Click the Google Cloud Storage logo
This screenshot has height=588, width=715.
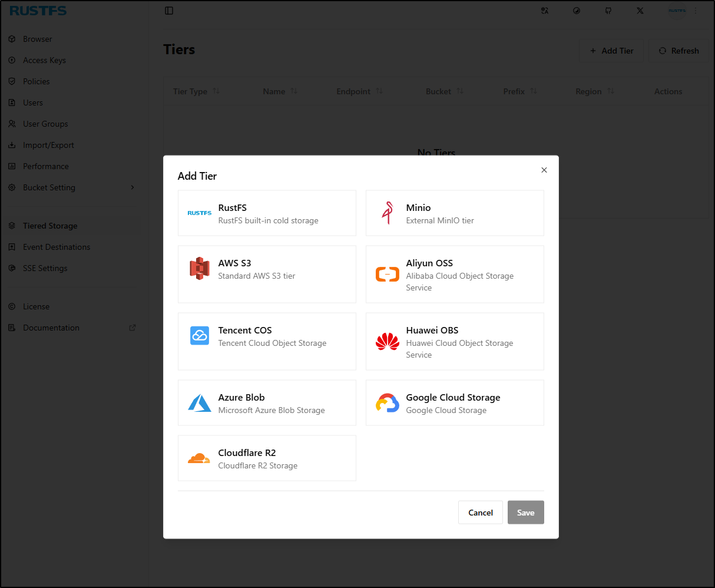[387, 402]
